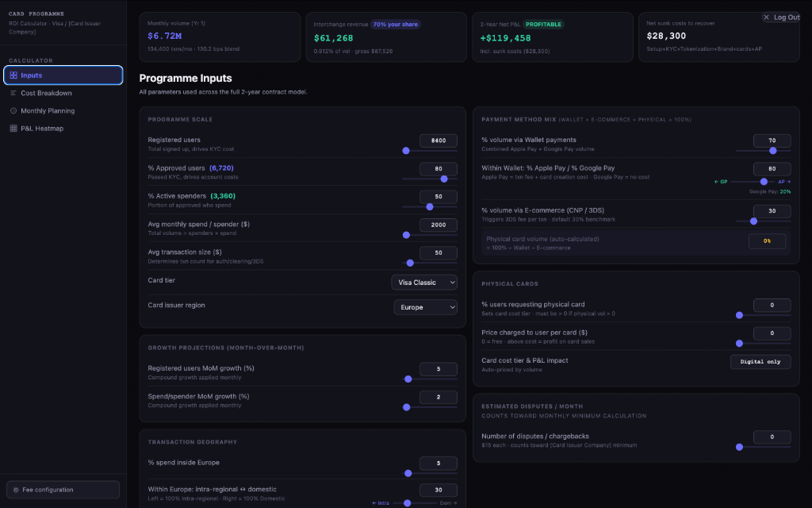This screenshot has width=812, height=508.
Task: Open the Fee configuration button
Action: [x=63, y=490]
